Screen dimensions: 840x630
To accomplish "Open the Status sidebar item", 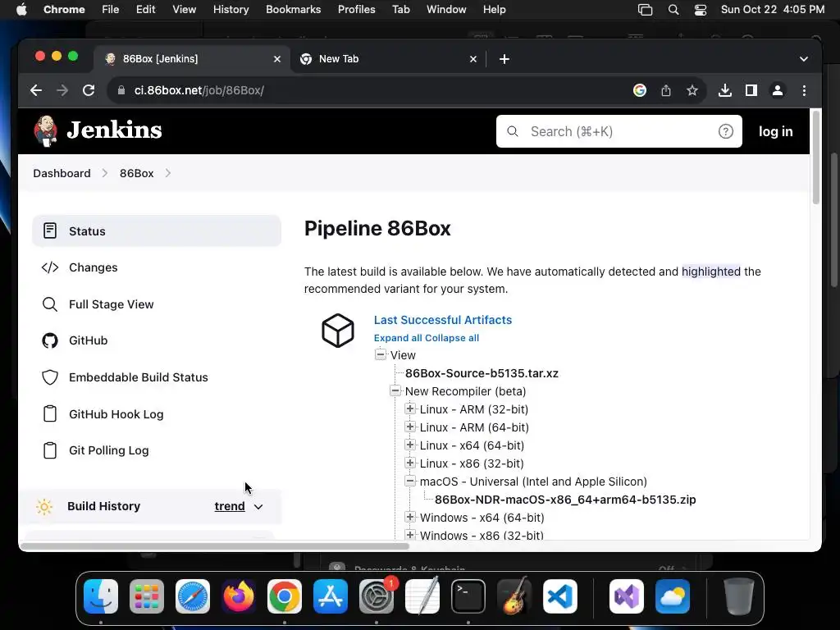I will pos(157,231).
